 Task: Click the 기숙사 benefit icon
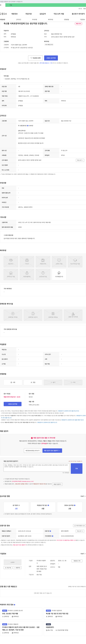27,262
